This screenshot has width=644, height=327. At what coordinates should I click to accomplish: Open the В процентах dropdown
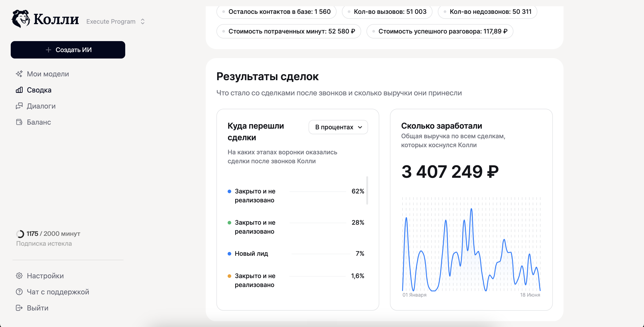pyautogui.click(x=338, y=127)
